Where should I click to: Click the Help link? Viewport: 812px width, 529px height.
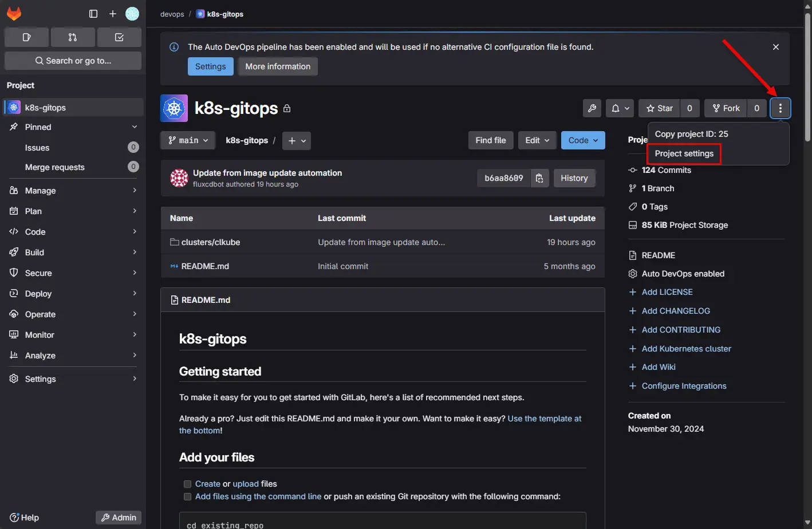[x=24, y=518]
